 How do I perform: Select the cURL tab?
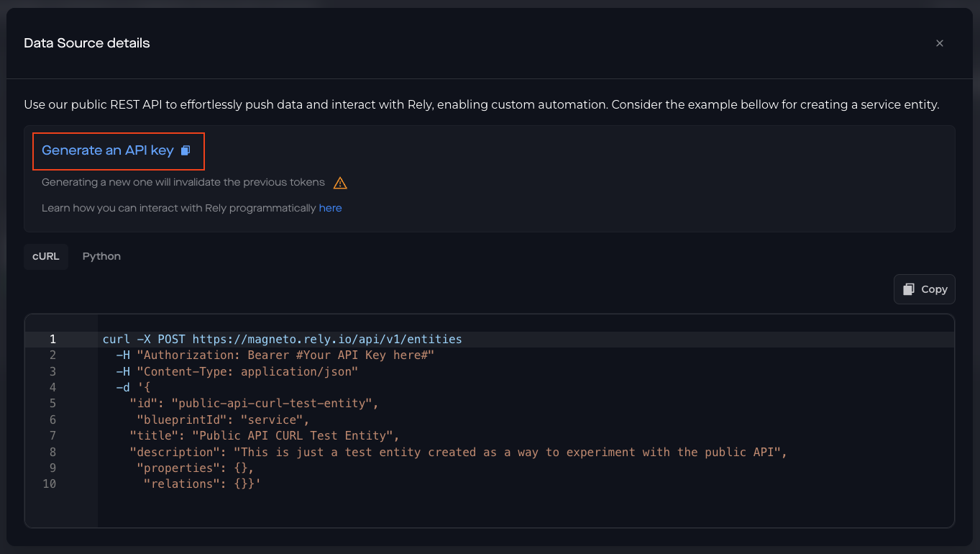45,256
